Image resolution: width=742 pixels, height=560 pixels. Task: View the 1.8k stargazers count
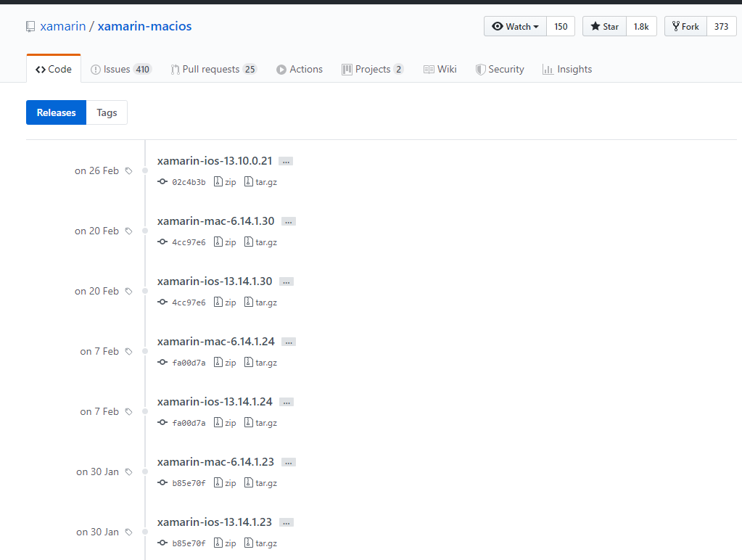(641, 27)
